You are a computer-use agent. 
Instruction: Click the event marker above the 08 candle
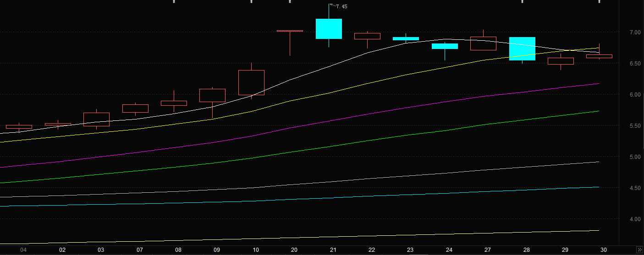(x=174, y=2)
